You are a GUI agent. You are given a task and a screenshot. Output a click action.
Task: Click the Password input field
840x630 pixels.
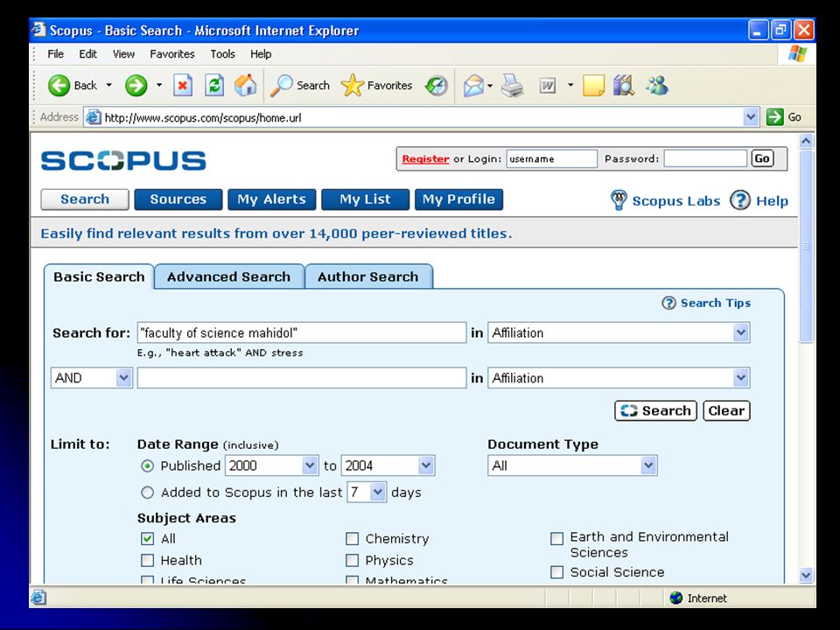click(x=705, y=158)
